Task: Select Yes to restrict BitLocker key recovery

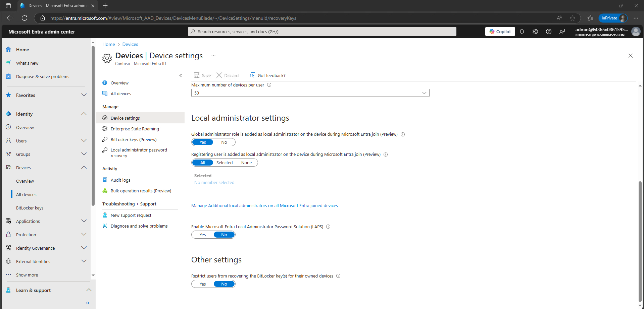Action: (x=203, y=284)
